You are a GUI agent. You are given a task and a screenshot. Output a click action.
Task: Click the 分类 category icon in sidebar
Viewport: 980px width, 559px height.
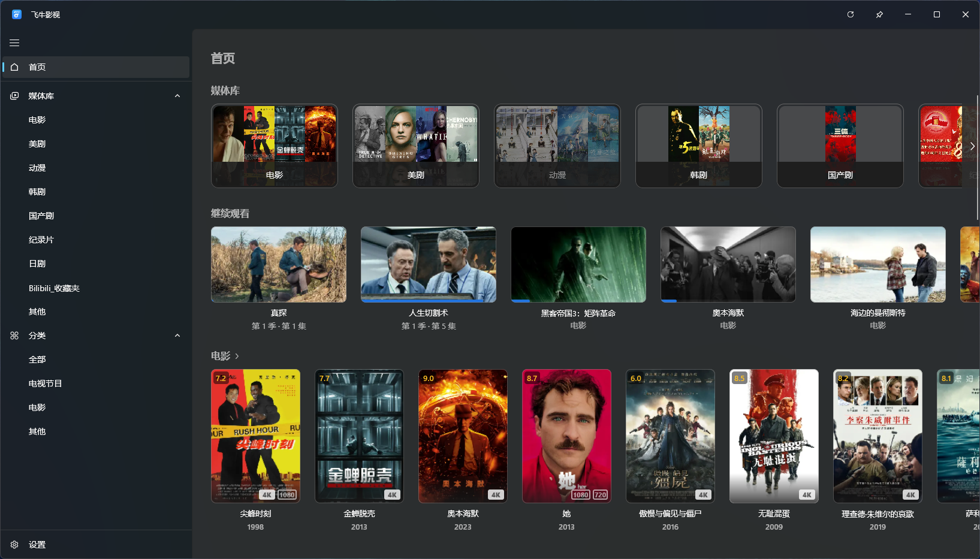(14, 336)
